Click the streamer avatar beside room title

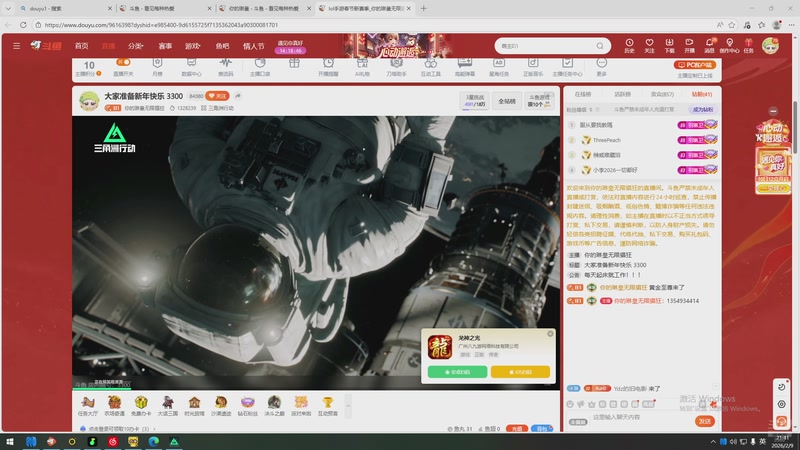click(x=89, y=101)
